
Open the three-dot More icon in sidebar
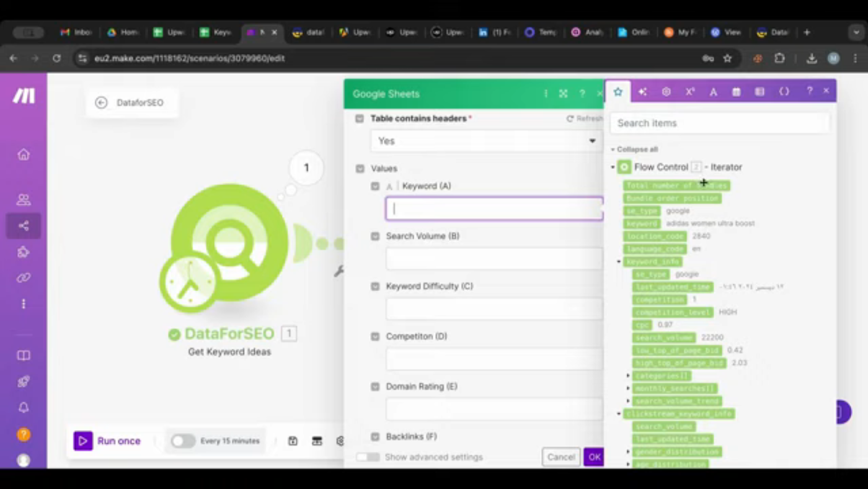tap(24, 303)
